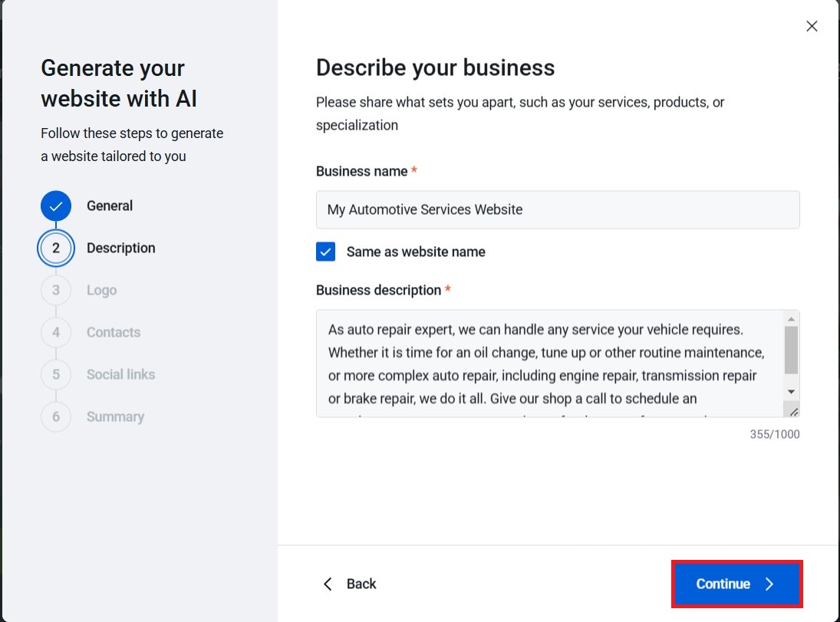Open the Contacts step label
The image size is (840, 622).
(114, 333)
